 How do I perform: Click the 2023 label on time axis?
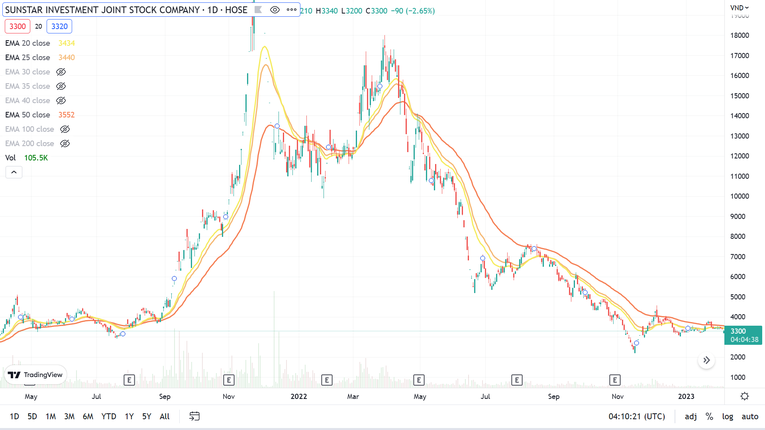tap(686, 396)
